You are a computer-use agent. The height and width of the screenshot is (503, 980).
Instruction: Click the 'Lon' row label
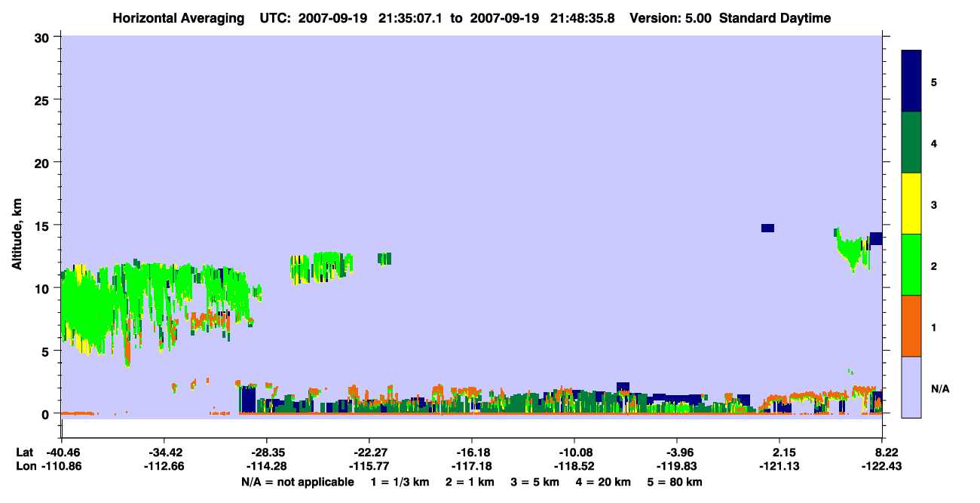26,466
